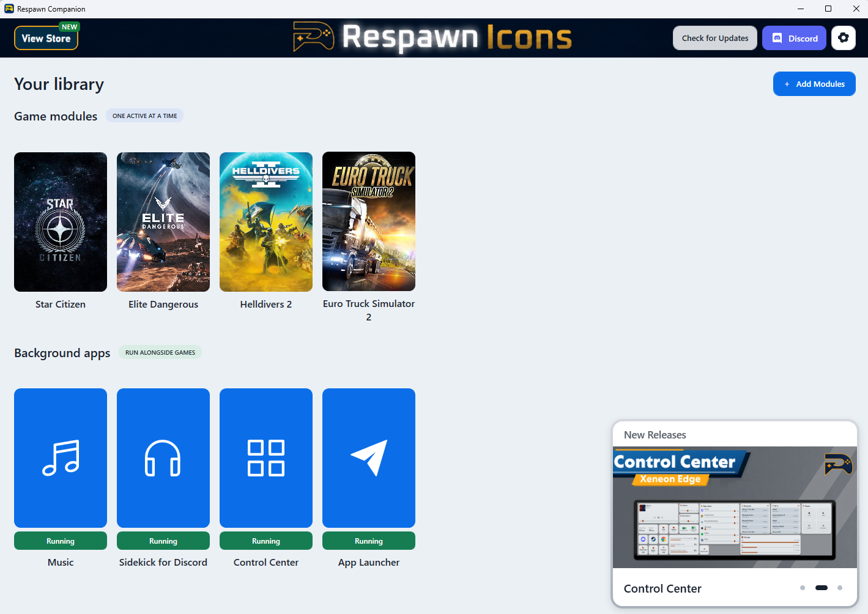Screen dimensions: 868x614
Task: Click the 'Euro Truck Simulator 2' label
Action: coord(369,310)
